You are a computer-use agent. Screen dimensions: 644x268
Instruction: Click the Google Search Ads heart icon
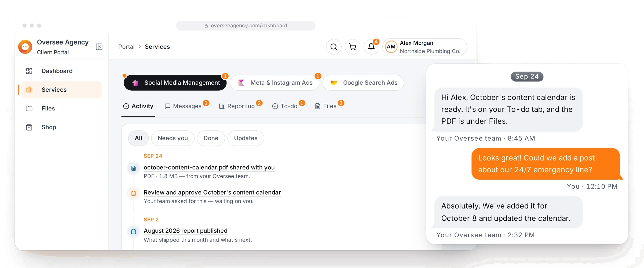pyautogui.click(x=334, y=83)
